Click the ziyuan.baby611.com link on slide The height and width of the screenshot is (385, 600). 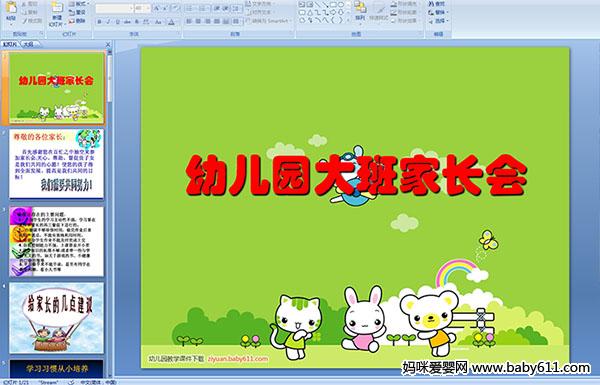(x=238, y=359)
